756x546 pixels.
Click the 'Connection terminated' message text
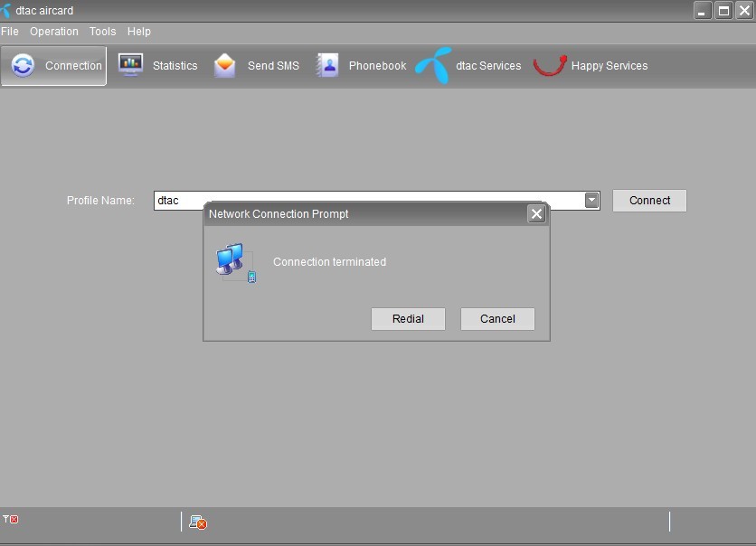(329, 261)
